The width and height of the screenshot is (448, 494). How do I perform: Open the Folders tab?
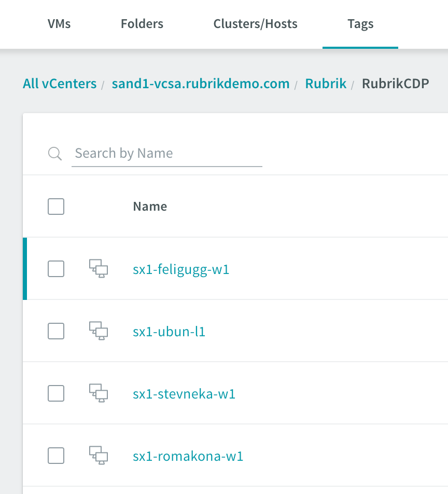[x=142, y=24]
